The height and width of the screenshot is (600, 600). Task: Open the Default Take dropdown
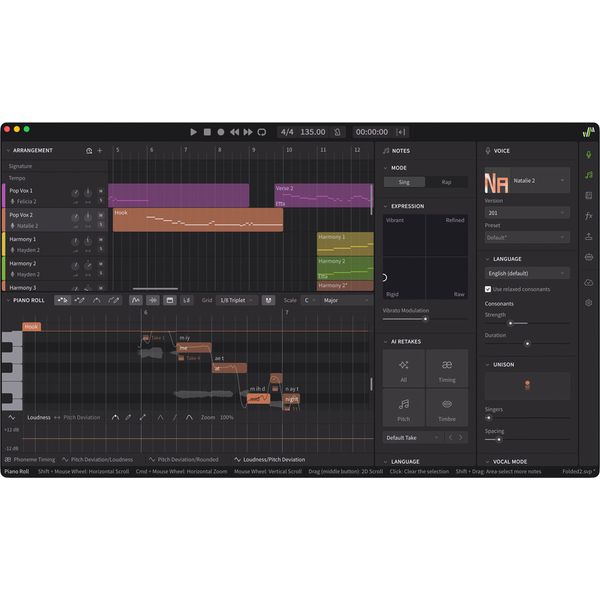tap(412, 438)
